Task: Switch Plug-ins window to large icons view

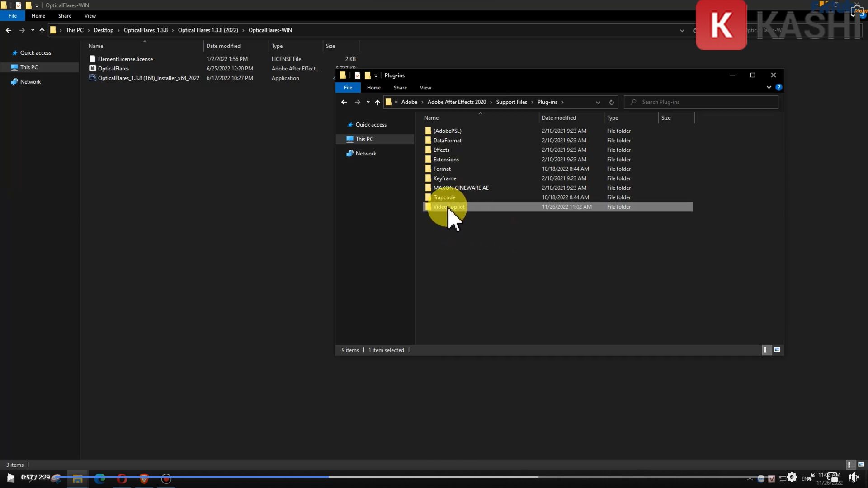Action: click(777, 350)
